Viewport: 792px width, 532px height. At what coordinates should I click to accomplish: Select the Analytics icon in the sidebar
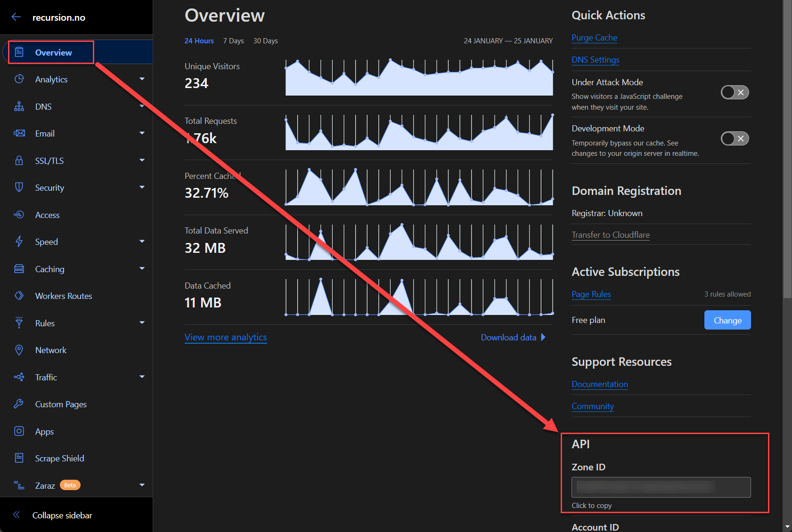click(19, 79)
